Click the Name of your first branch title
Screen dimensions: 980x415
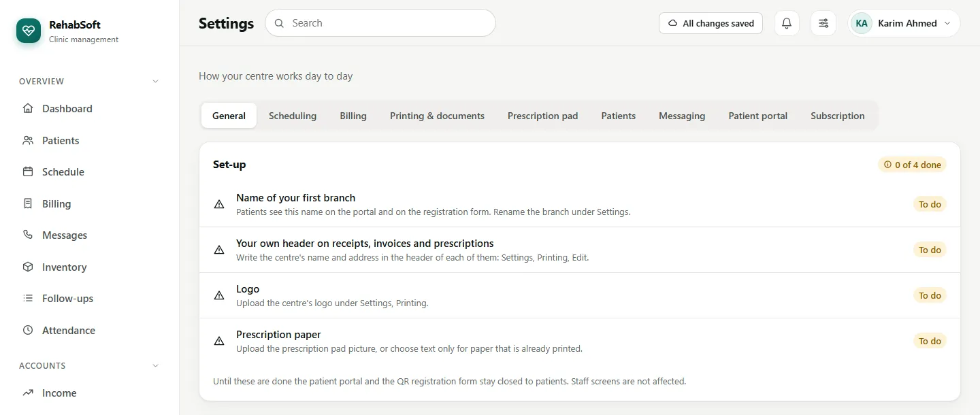pos(295,198)
